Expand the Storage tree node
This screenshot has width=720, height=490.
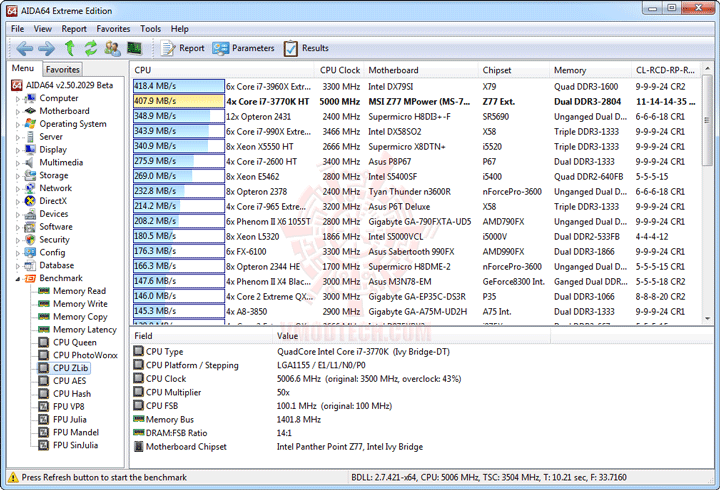tap(17, 175)
